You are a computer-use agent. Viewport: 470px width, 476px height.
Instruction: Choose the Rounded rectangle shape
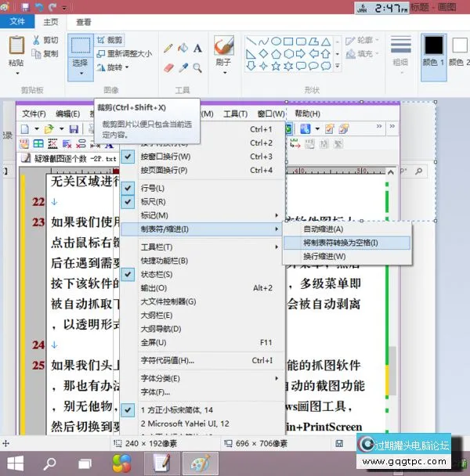coord(301,41)
